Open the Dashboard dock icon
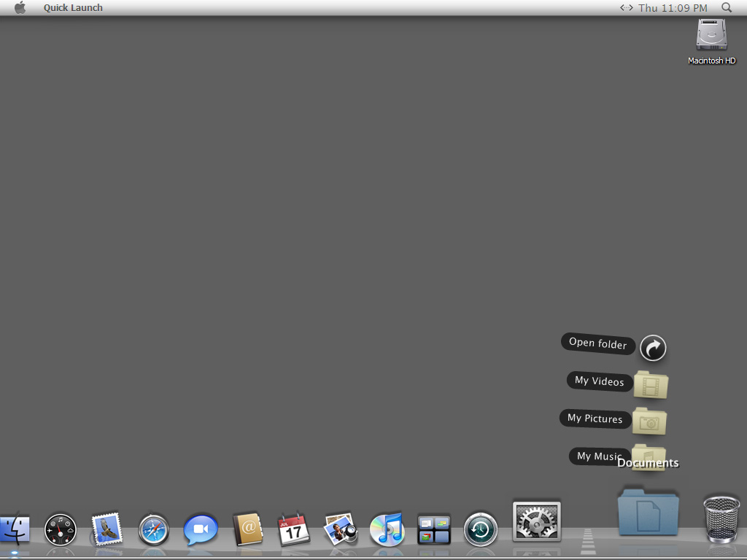The image size is (747, 560). [x=61, y=529]
